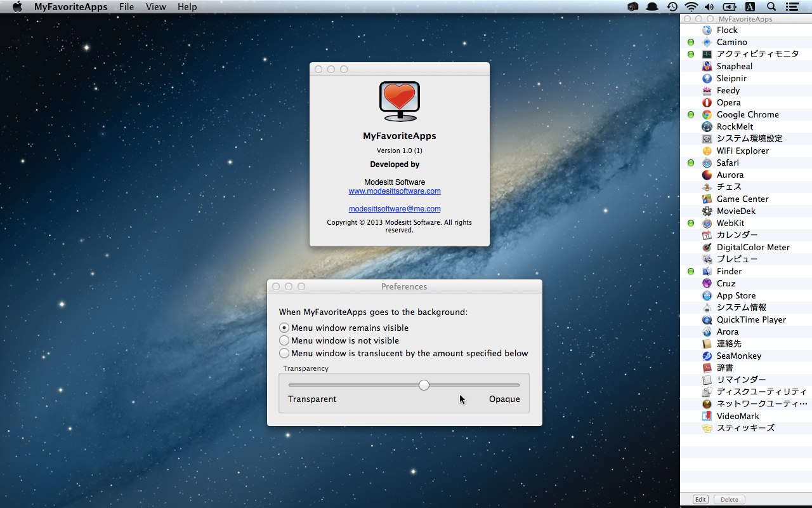Screen dimensions: 812x508
Task: Click the input source A icon
Action: [750, 7]
